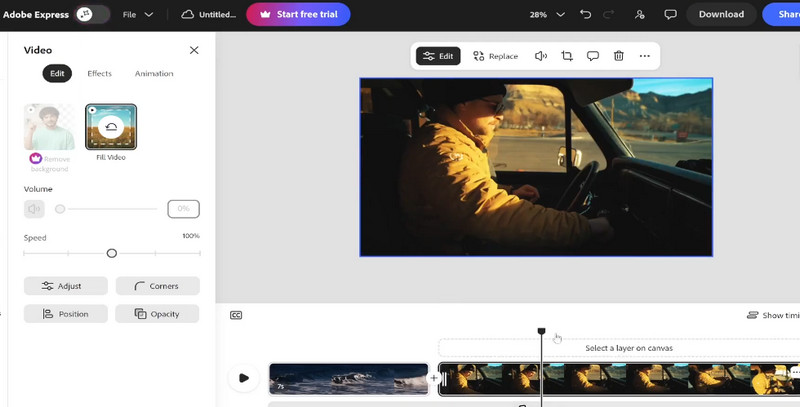Click Replace in the floating toolbar
Screen dimensions: 800x407
(x=495, y=56)
